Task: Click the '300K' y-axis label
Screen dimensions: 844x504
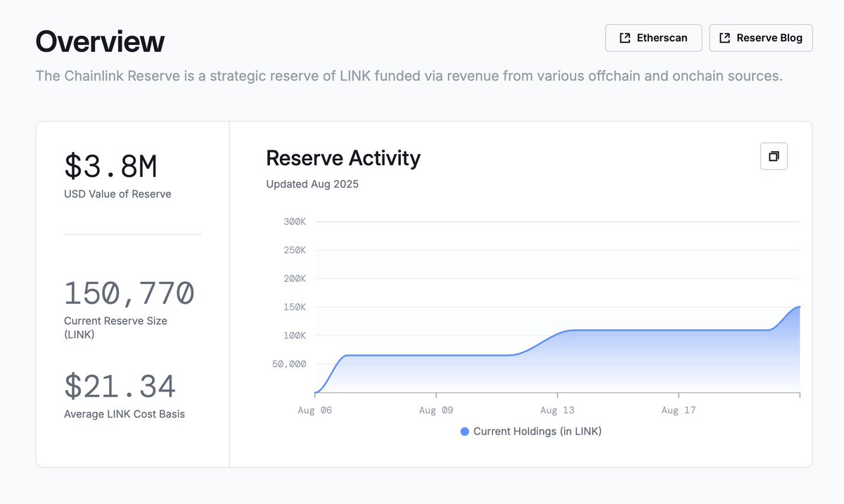Action: pyautogui.click(x=295, y=221)
